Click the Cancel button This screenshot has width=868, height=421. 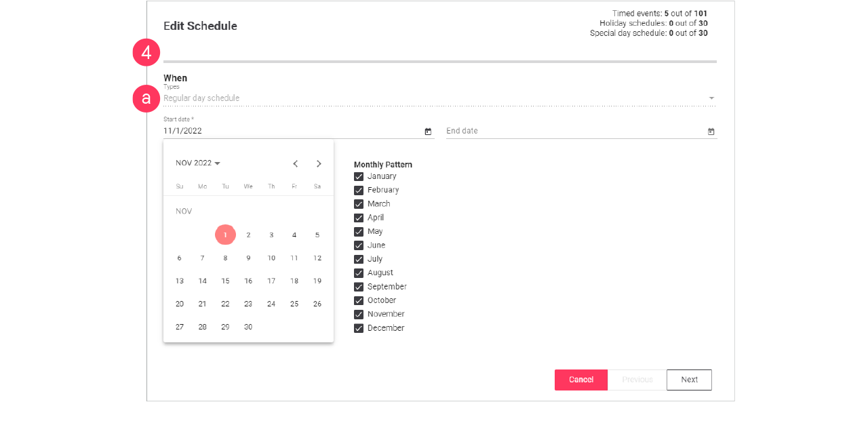pyautogui.click(x=581, y=380)
